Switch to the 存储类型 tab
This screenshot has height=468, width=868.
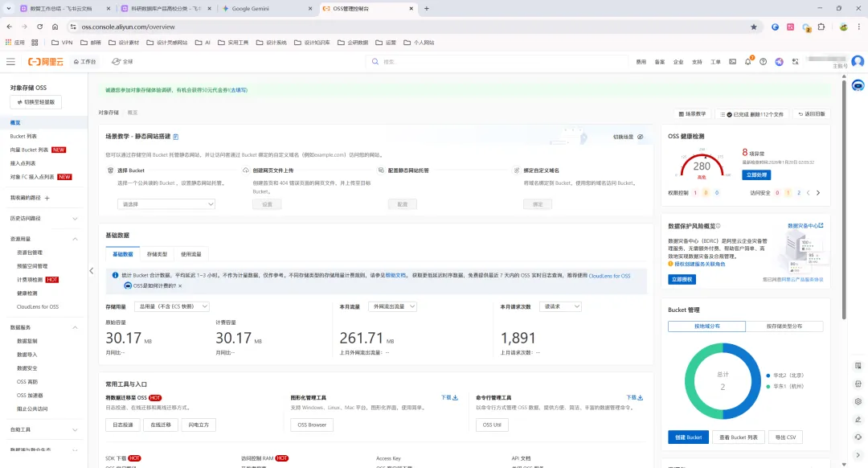pos(157,254)
